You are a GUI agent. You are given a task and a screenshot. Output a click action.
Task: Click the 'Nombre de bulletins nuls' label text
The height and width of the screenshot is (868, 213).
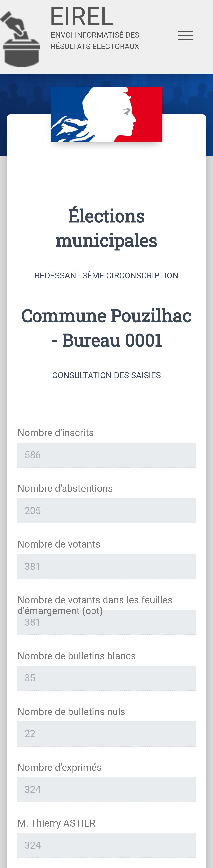click(x=71, y=712)
